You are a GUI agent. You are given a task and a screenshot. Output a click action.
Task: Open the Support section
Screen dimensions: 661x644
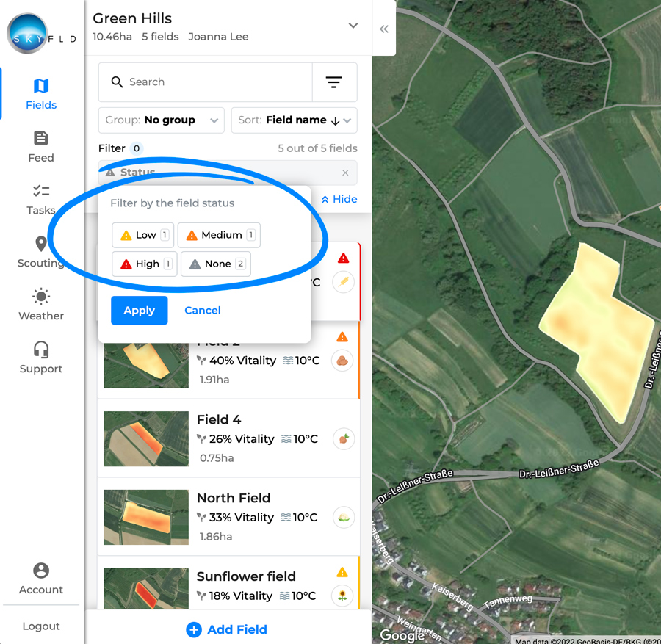pos(41,358)
